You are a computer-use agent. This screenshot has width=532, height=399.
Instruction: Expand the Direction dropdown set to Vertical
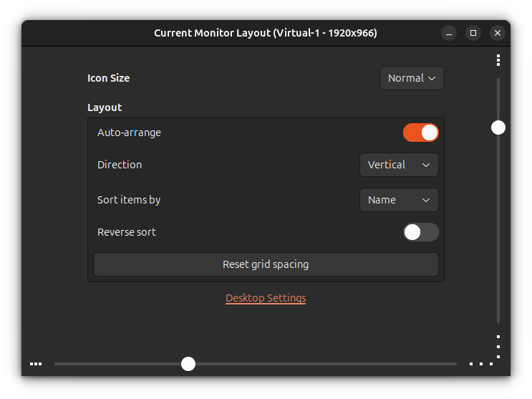point(399,165)
